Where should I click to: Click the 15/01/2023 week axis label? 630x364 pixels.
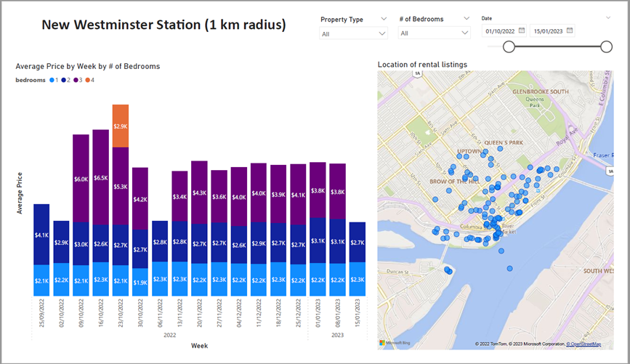coord(358,313)
